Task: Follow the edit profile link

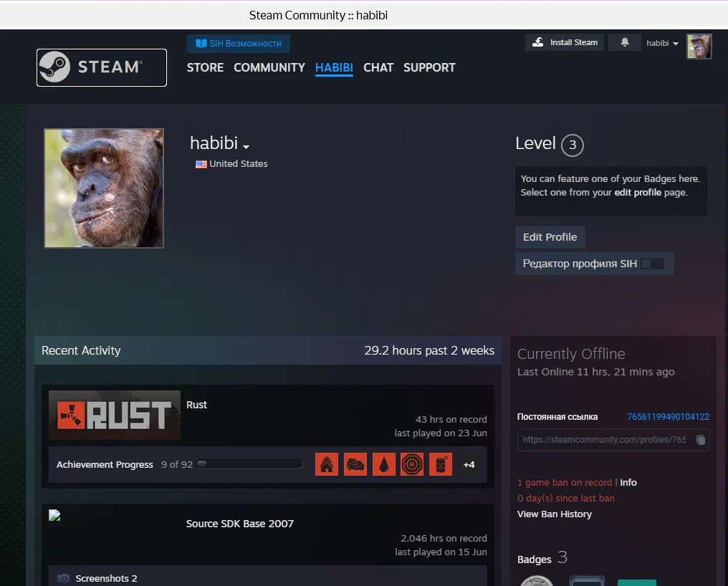Action: coord(638,192)
